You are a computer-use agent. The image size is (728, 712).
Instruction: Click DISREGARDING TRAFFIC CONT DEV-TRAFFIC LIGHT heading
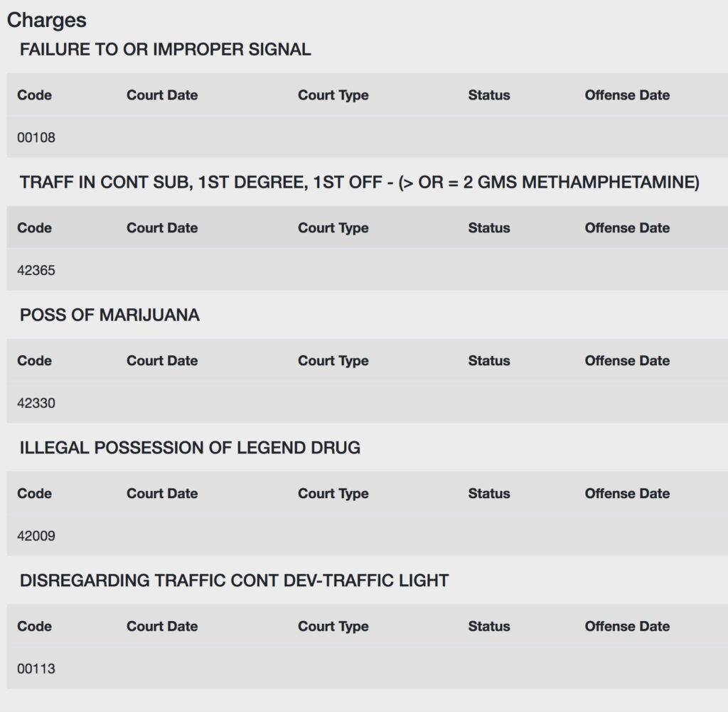pos(234,580)
